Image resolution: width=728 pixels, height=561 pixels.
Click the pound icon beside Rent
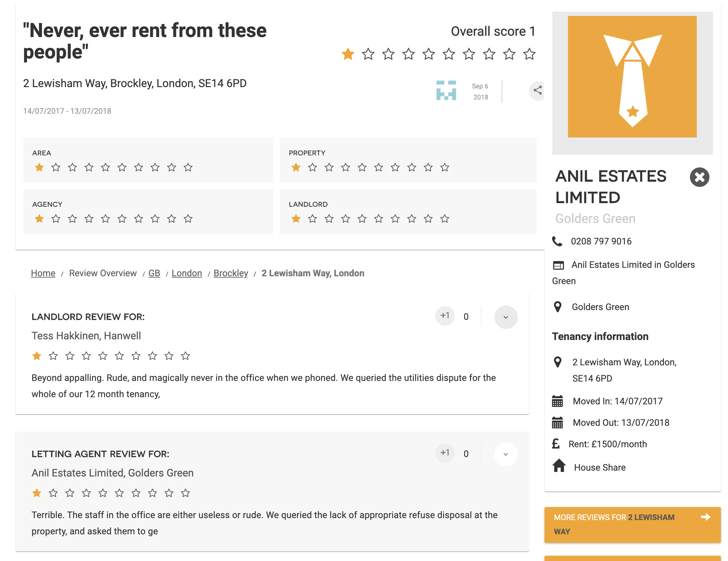pyautogui.click(x=556, y=444)
